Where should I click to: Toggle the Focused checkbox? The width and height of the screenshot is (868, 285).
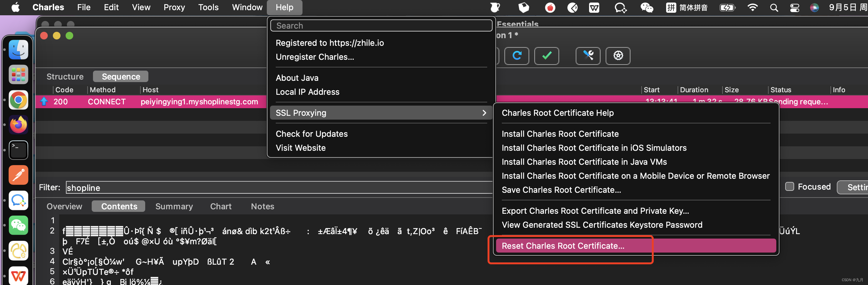tap(789, 186)
